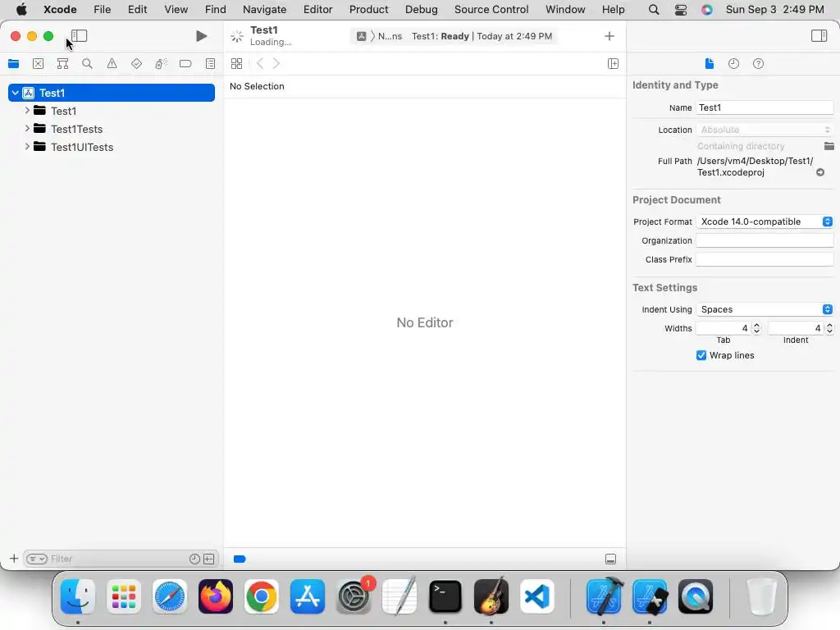This screenshot has height=630, width=840.
Task: Click the add button at navigator bottom
Action: coord(14,559)
